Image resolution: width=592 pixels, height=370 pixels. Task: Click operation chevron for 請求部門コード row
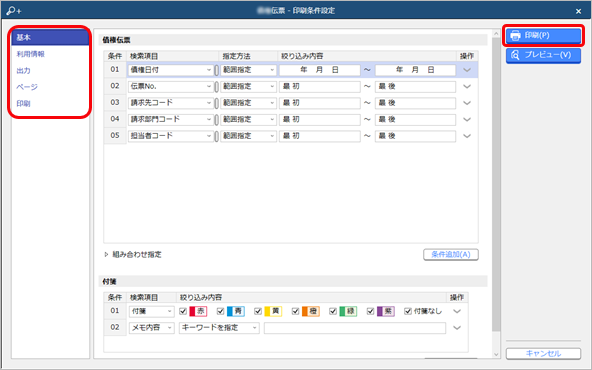click(x=467, y=119)
